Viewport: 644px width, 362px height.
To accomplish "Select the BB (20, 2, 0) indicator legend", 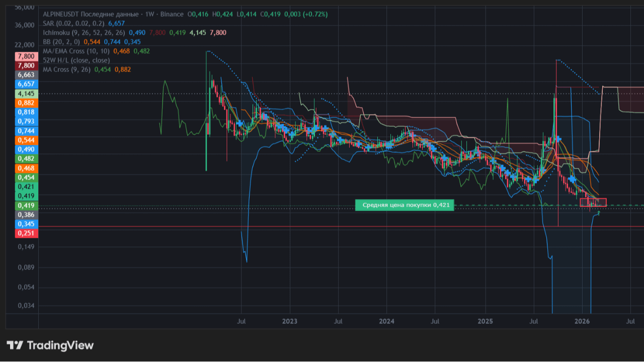I will click(61, 42).
